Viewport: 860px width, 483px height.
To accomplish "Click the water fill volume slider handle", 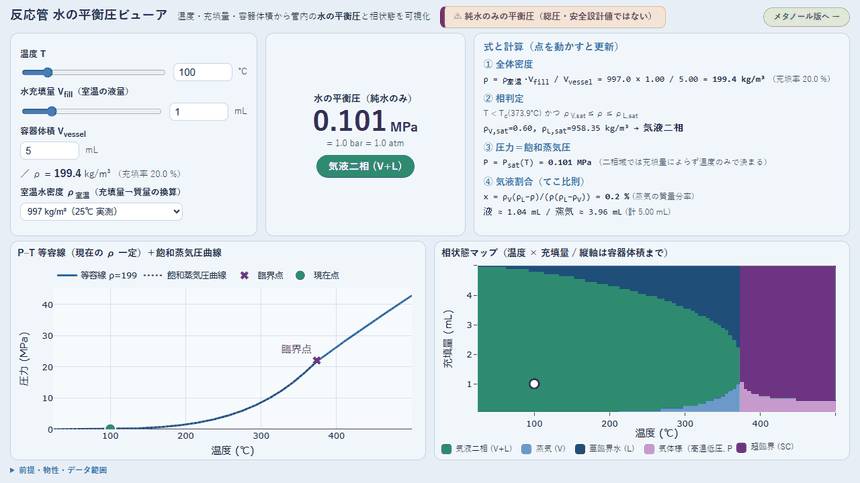I will 52,111.
